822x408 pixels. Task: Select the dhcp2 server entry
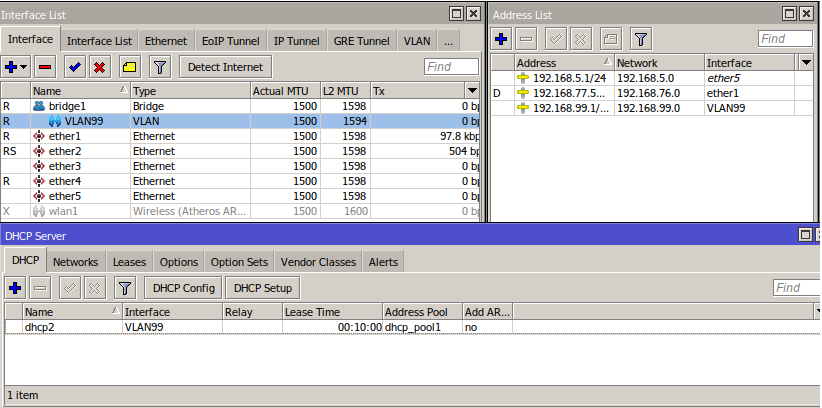tap(40, 327)
